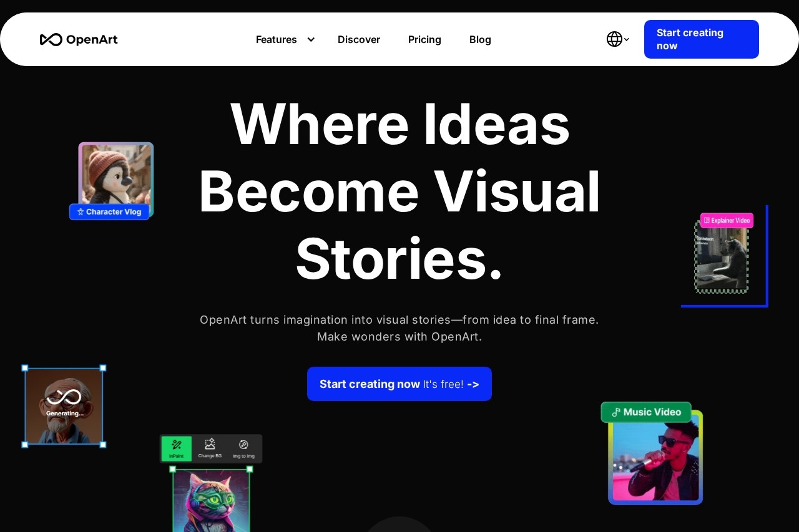Open the Features menu

(277, 39)
